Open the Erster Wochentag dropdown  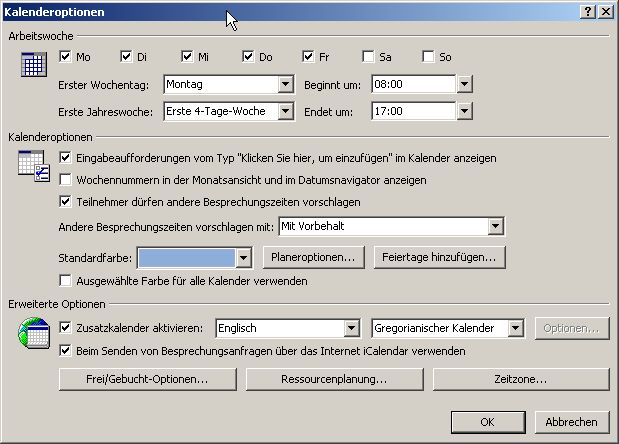285,85
